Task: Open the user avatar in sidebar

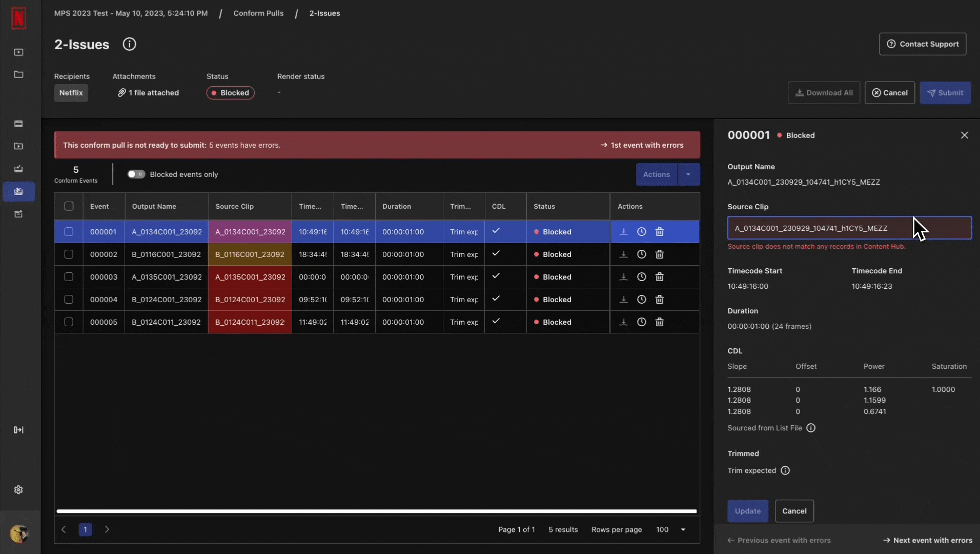Action: click(x=19, y=533)
